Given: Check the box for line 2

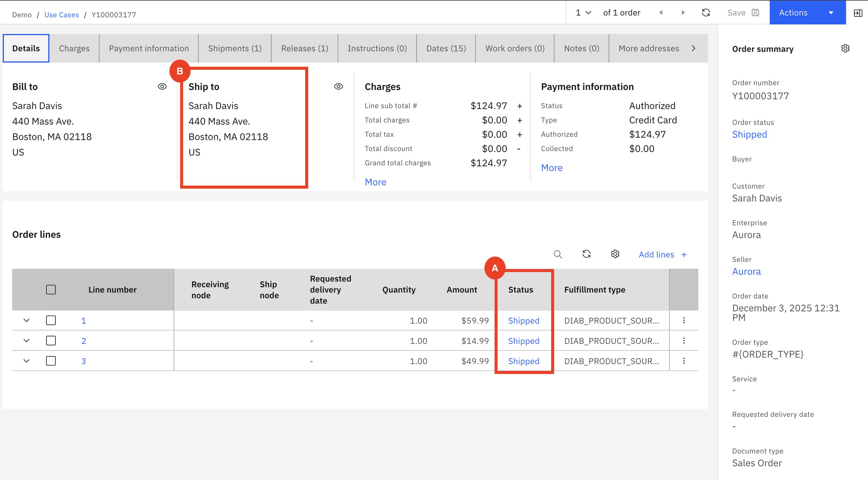Looking at the screenshot, I should pyautogui.click(x=51, y=340).
